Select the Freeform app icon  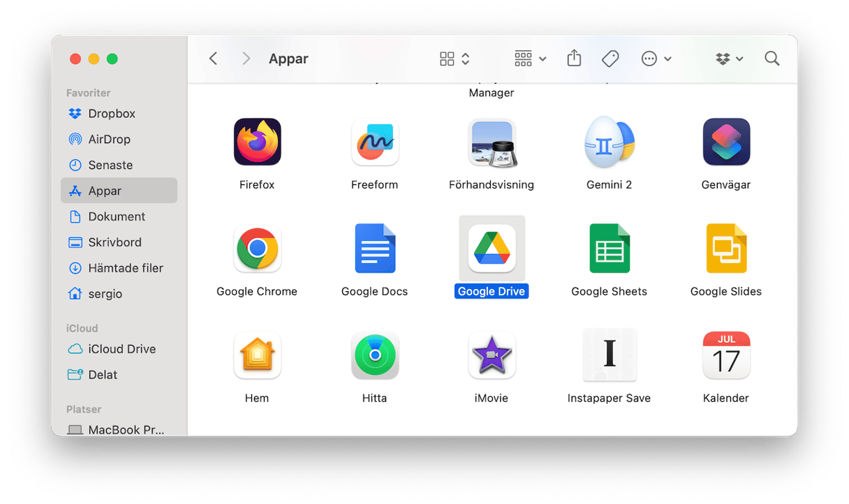374,142
